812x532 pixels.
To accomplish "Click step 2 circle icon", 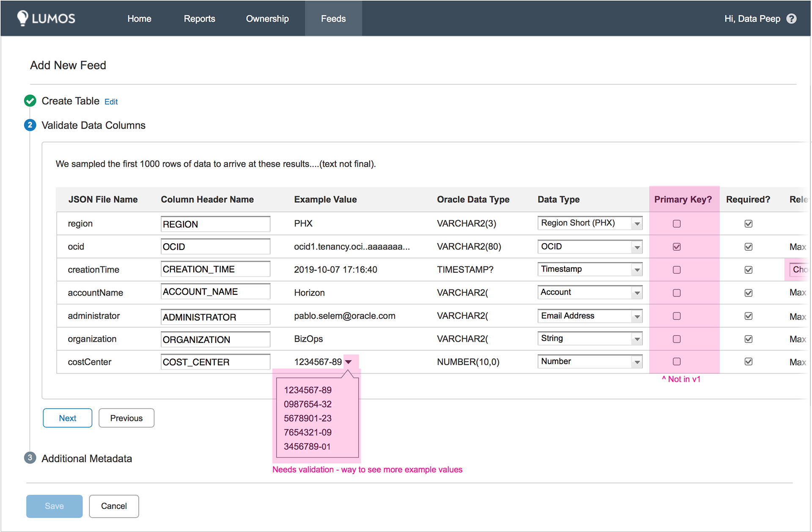I will [x=30, y=125].
